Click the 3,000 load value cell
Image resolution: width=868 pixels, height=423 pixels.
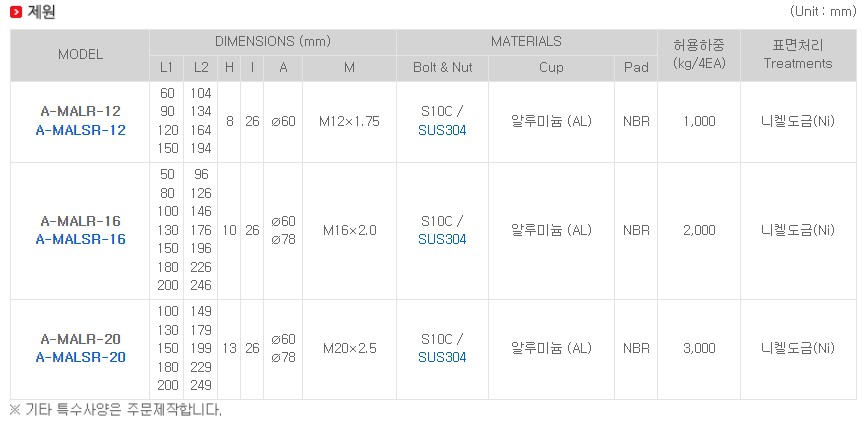point(699,348)
